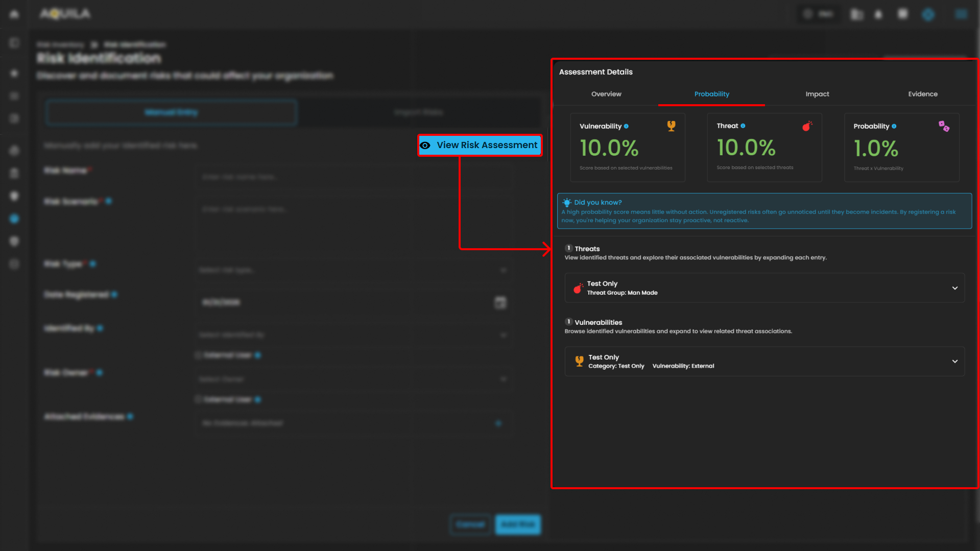Click the View Risk Assessment button
The image size is (980, 551).
point(480,145)
